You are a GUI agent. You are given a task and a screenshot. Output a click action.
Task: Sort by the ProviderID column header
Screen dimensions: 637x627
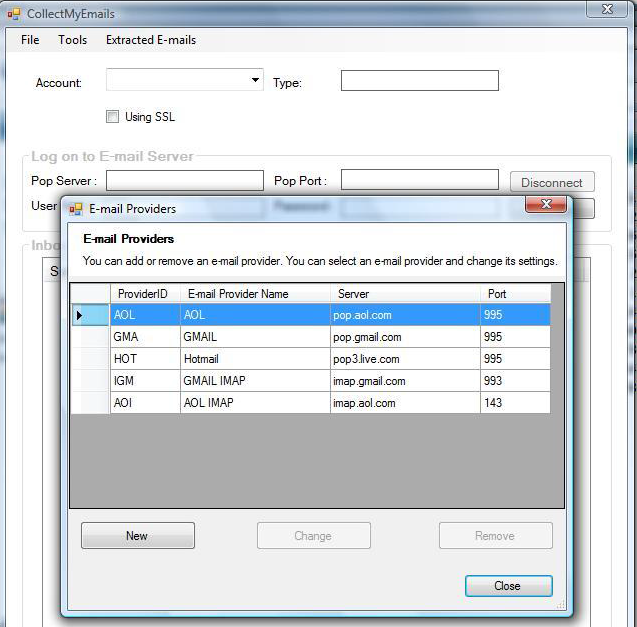145,293
